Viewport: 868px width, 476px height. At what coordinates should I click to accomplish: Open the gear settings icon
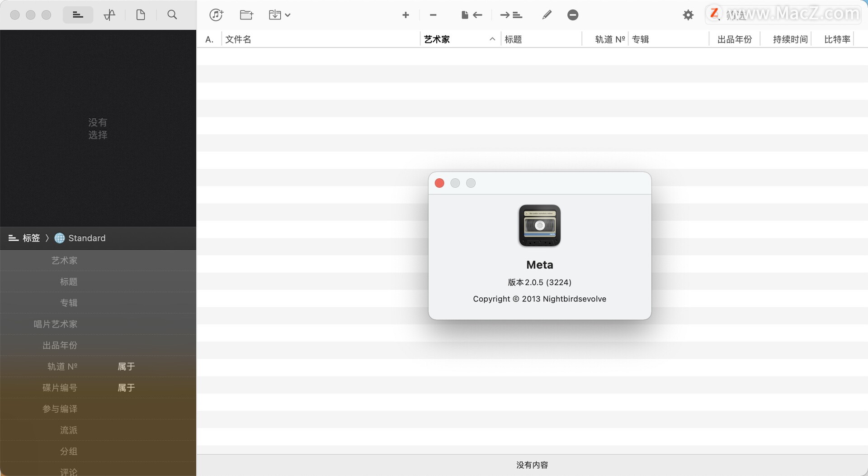coord(688,15)
